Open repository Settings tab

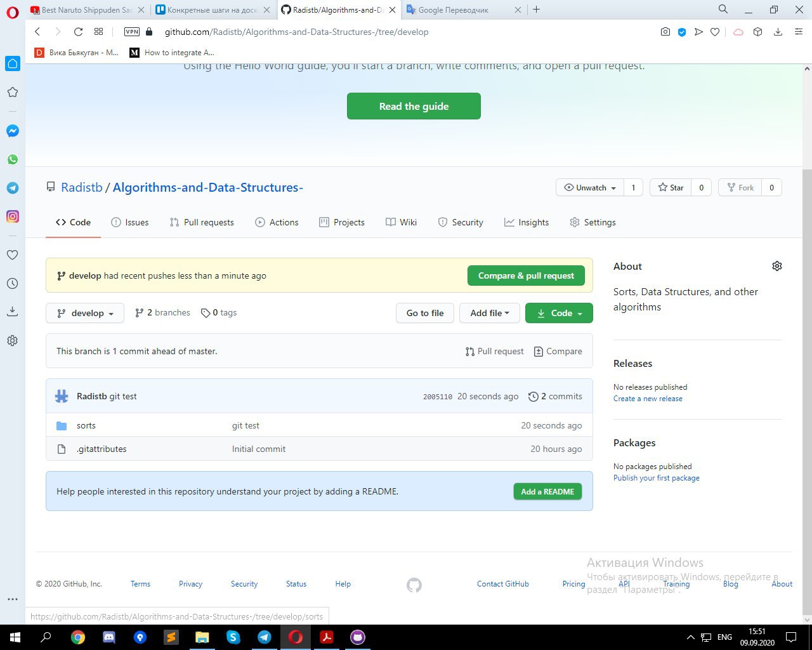point(593,222)
